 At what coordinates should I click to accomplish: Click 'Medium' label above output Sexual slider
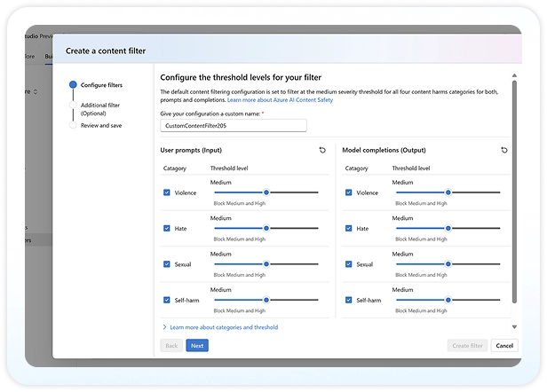click(402, 254)
